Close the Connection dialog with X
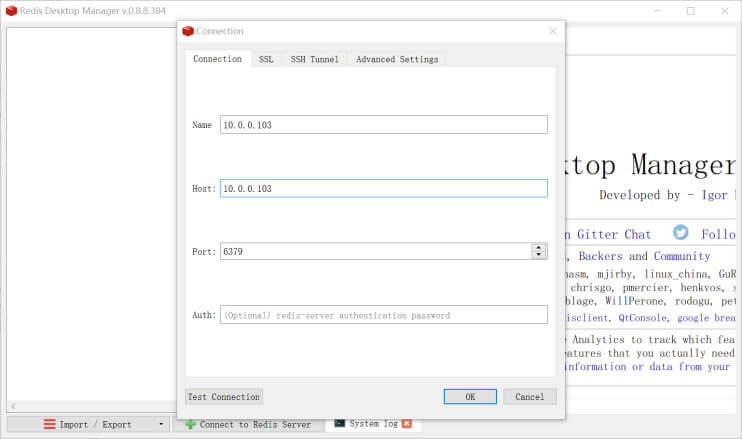This screenshot has width=742, height=439. coord(552,31)
